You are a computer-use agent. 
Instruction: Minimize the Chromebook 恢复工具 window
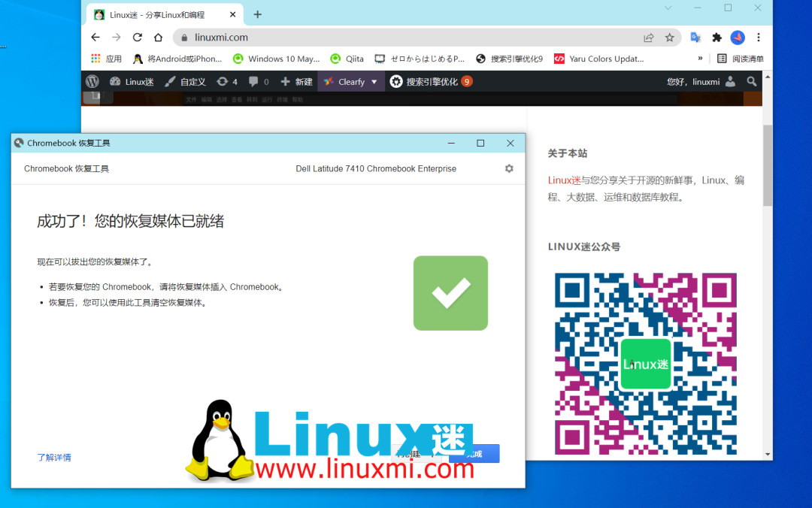click(x=451, y=143)
